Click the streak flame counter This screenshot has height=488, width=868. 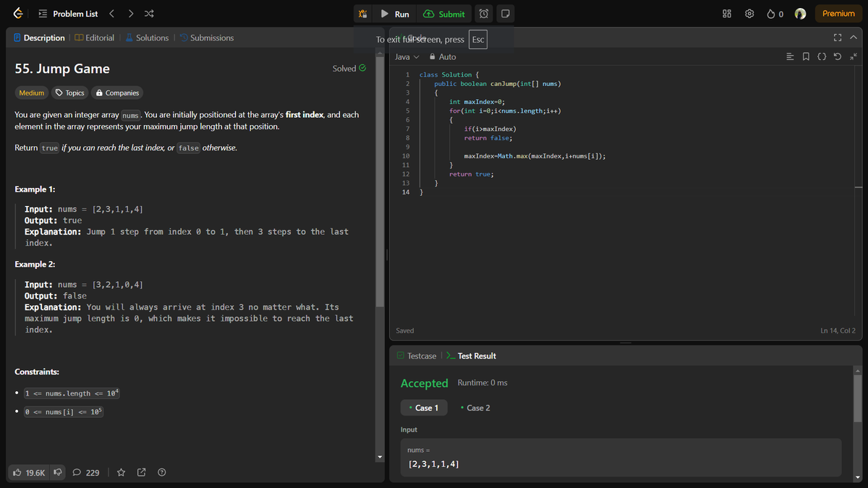pyautogui.click(x=775, y=14)
